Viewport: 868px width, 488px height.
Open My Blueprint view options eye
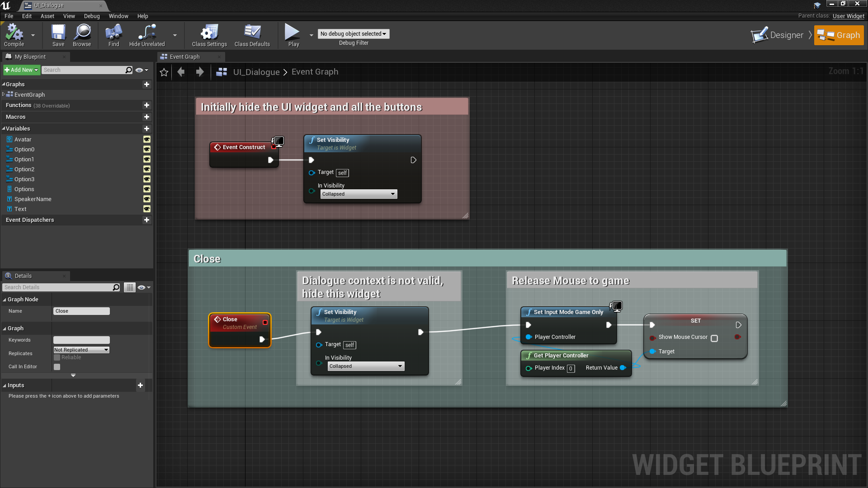tap(142, 70)
